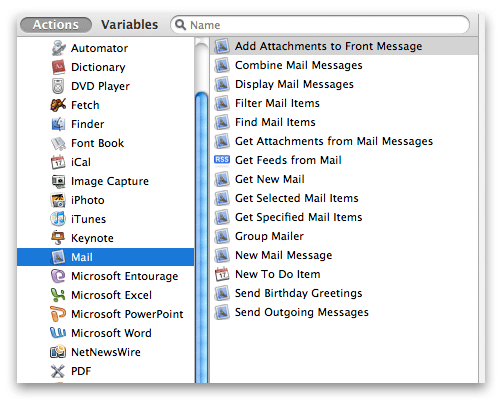Click icon next to Group Mailer
502x407 pixels.
222,236
